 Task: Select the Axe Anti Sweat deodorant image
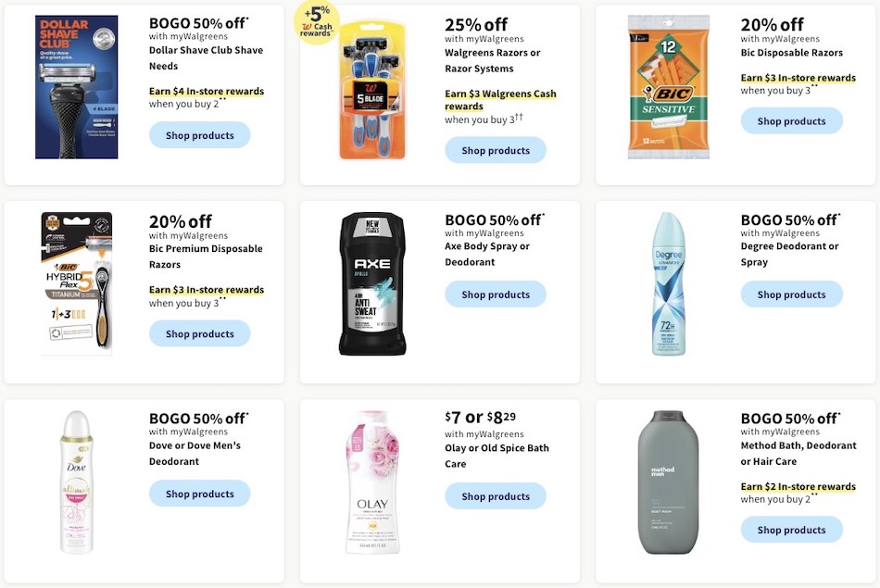pyautogui.click(x=374, y=282)
